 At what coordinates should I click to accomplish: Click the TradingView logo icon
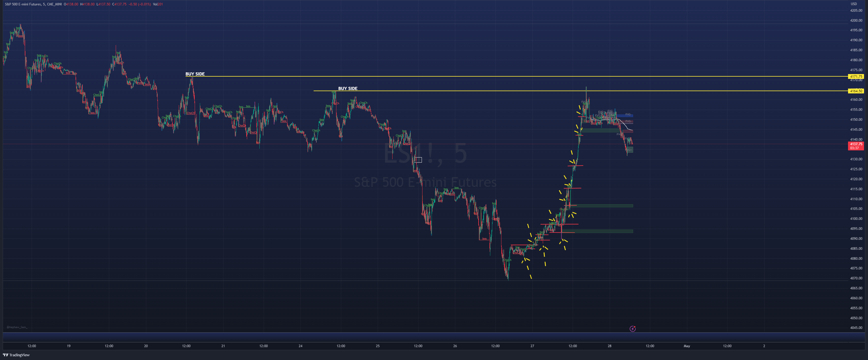[5, 355]
